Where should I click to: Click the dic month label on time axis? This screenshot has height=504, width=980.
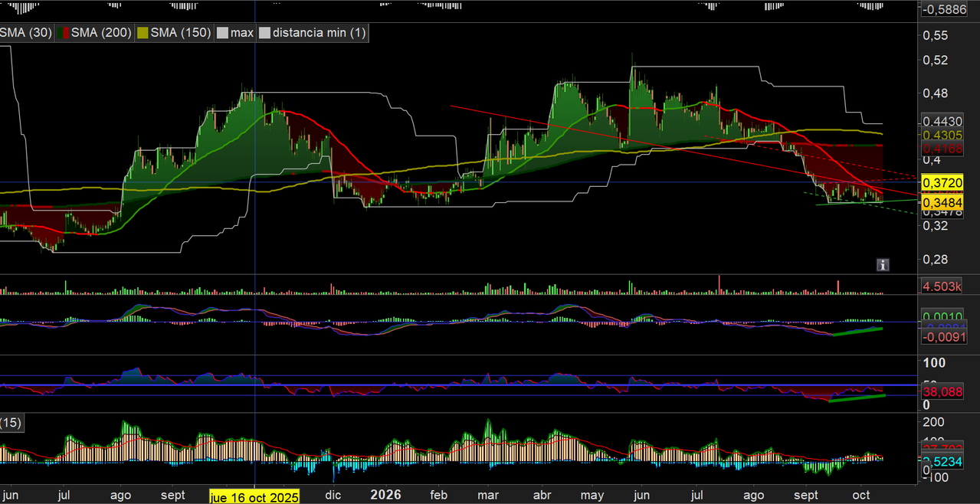pos(335,494)
